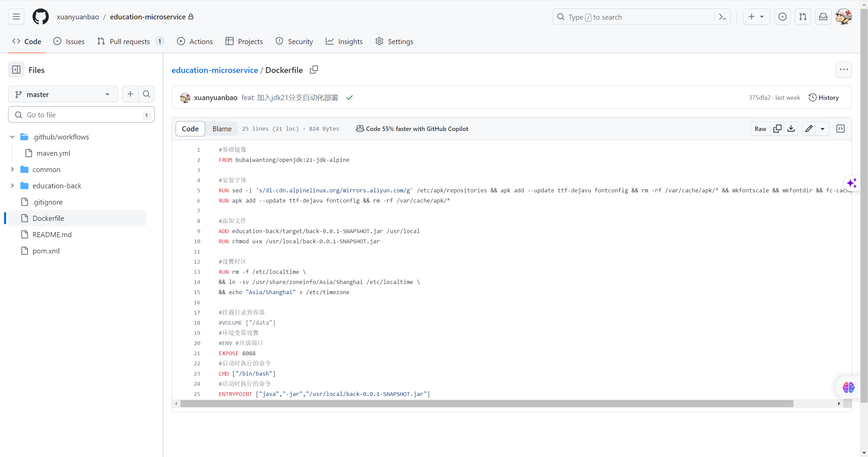The width and height of the screenshot is (868, 457).
Task: Collapse the Files side panel
Action: [16, 70]
